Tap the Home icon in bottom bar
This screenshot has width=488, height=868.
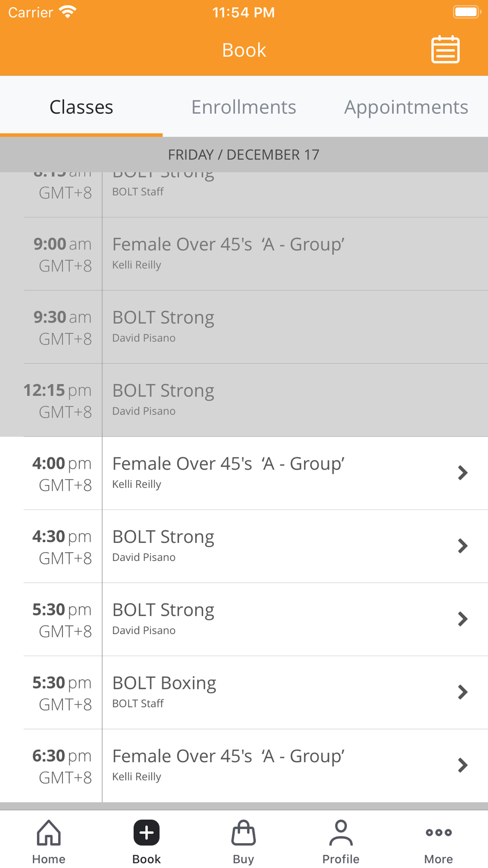[49, 833]
